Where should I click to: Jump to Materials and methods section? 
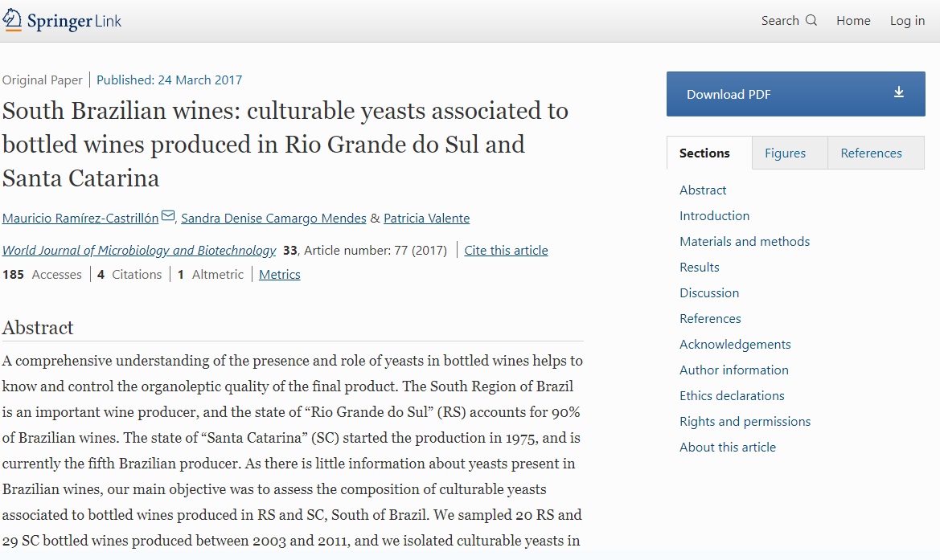click(745, 242)
